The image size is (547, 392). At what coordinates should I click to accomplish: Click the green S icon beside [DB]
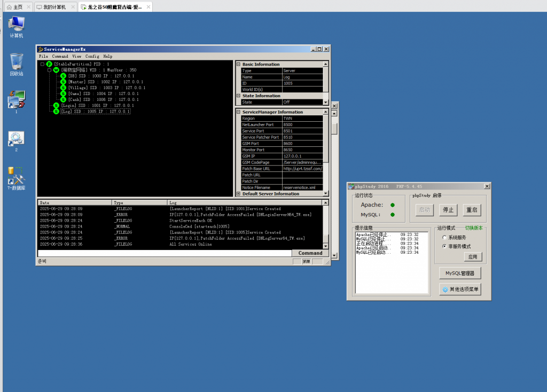tap(63, 76)
